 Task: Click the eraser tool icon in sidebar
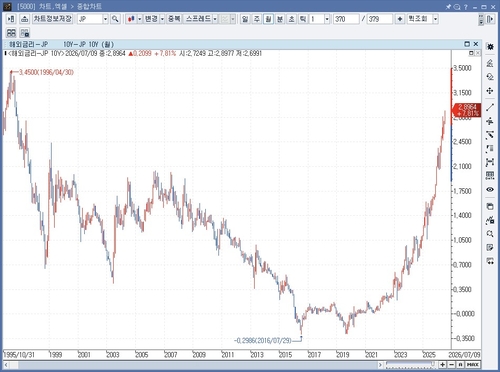point(490,77)
